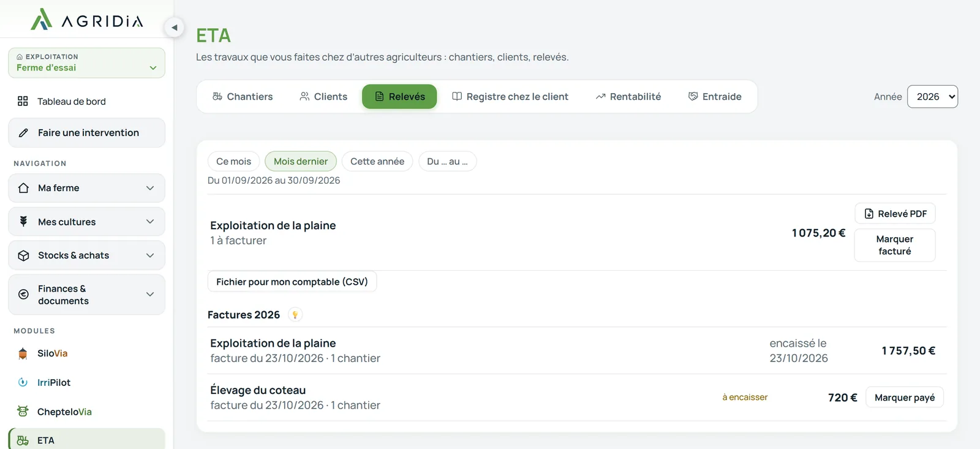The image size is (980, 449).
Task: Click the house icon beside Ma ferme
Action: (23, 188)
